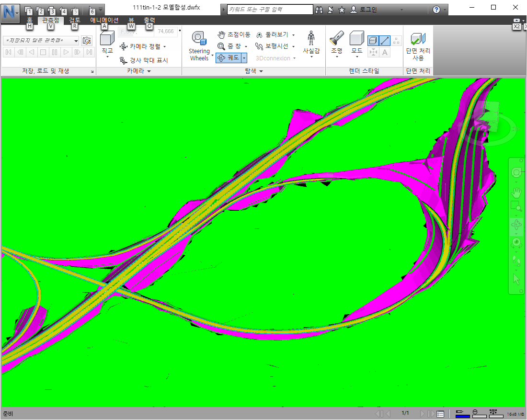Switch to the Review (검토) ribbon tab
Screen dimensions: 527x420
(74, 20)
